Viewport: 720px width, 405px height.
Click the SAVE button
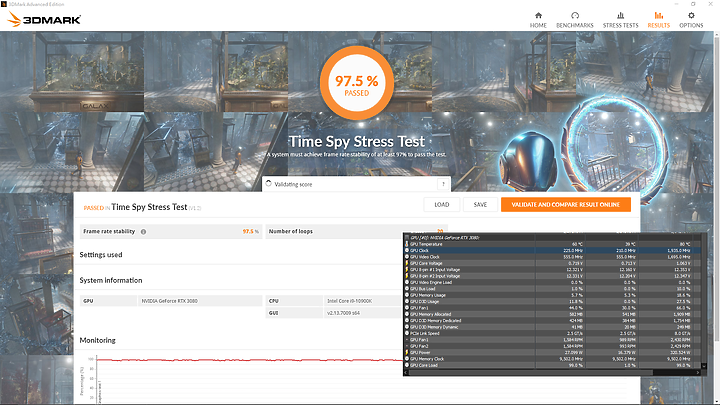(480, 204)
